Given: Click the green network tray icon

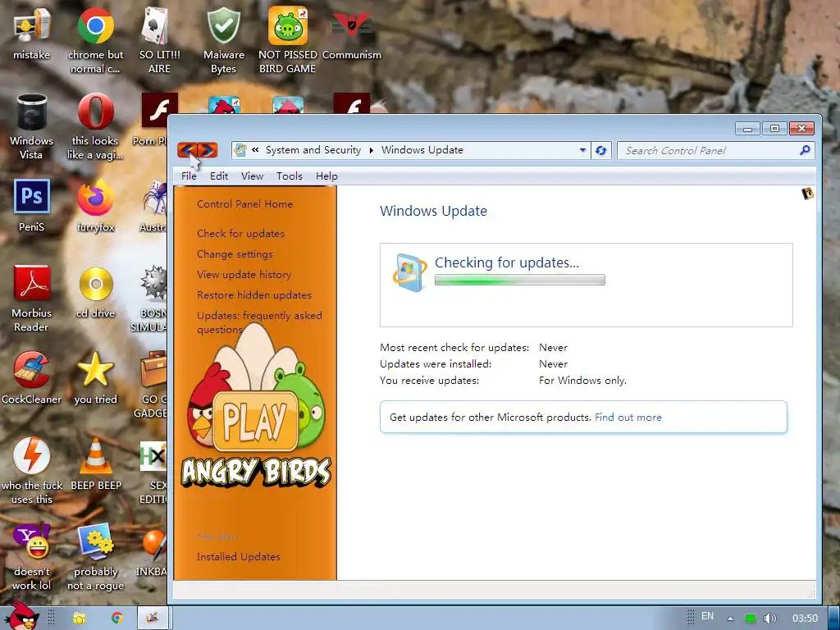Looking at the screenshot, I should tap(750, 619).
